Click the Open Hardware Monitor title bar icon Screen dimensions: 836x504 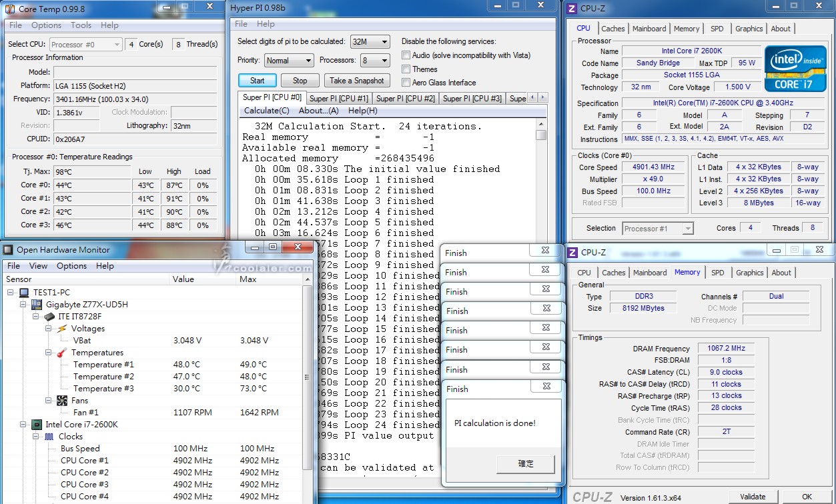click(8, 250)
